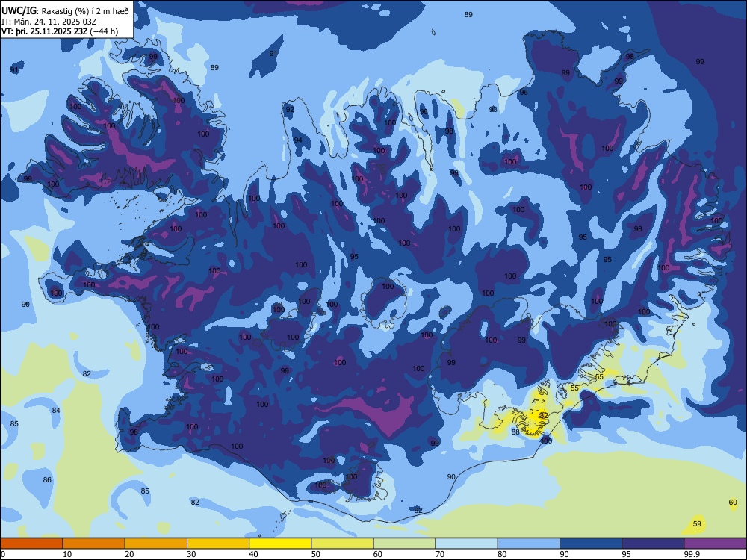Click the '99.9' legend scale label

(x=692, y=554)
